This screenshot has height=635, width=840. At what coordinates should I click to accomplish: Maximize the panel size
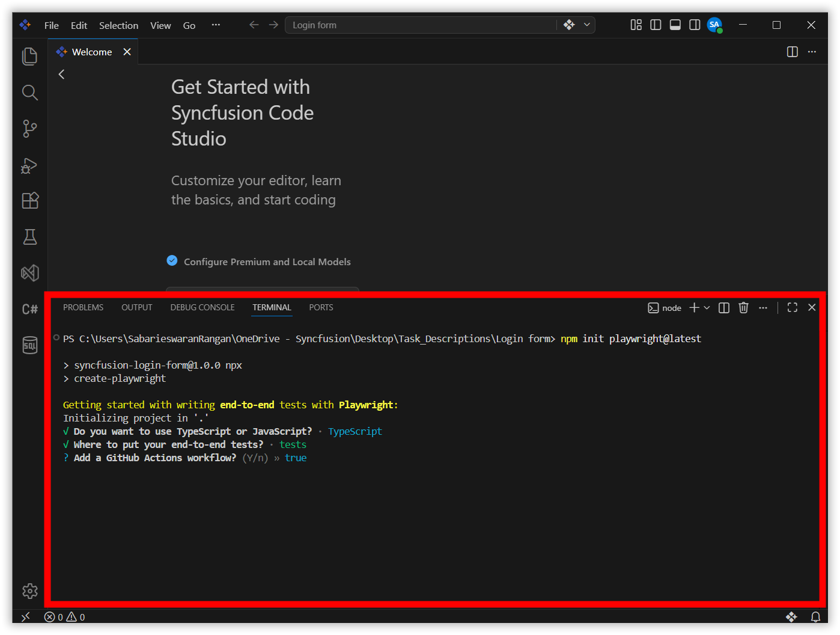(x=793, y=307)
